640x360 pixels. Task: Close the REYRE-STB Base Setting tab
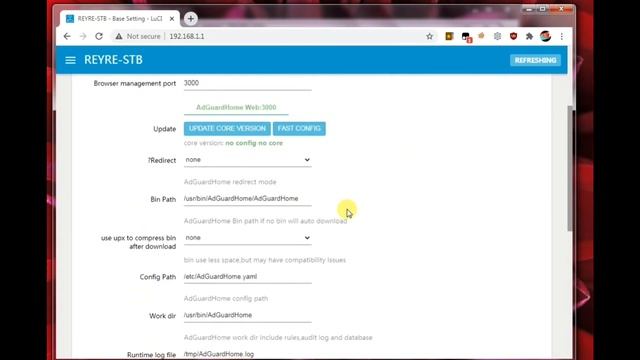172,19
